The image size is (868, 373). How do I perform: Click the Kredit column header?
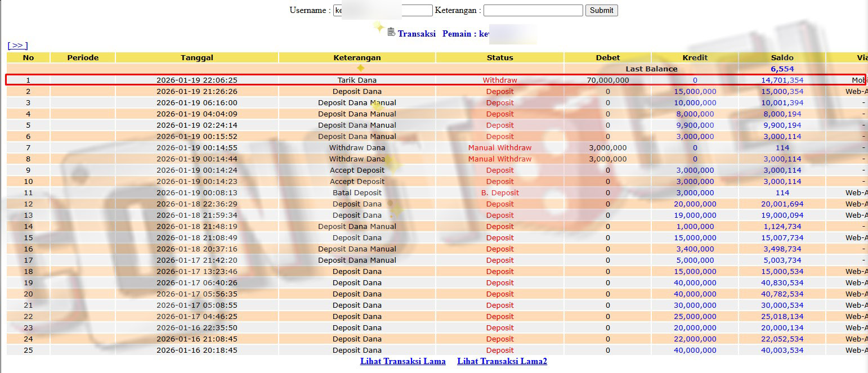point(695,57)
